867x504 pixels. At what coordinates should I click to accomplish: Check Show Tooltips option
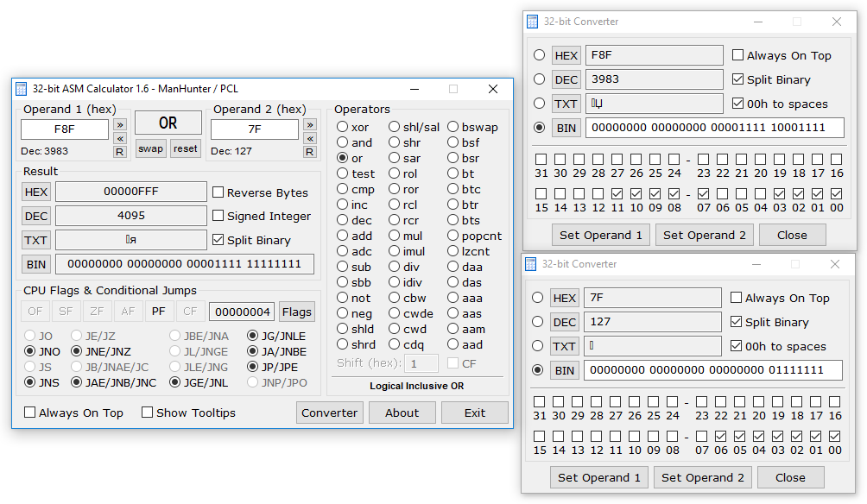(x=148, y=413)
